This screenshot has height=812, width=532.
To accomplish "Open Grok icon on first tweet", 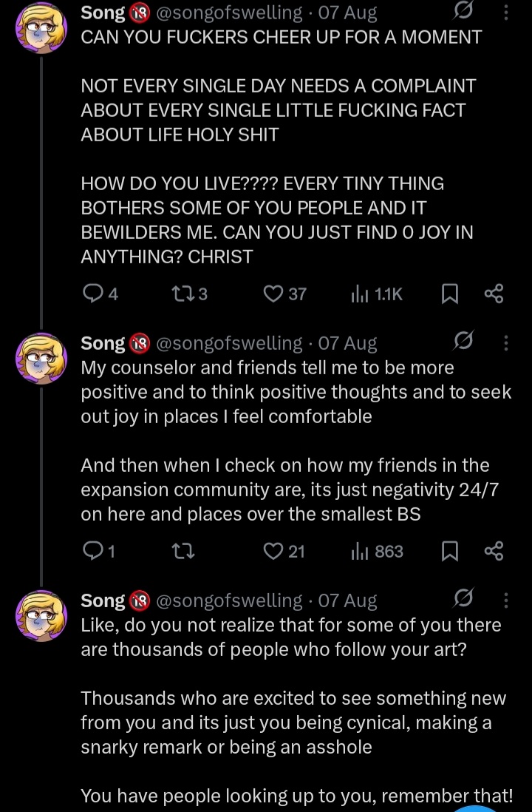I will 464,11.
